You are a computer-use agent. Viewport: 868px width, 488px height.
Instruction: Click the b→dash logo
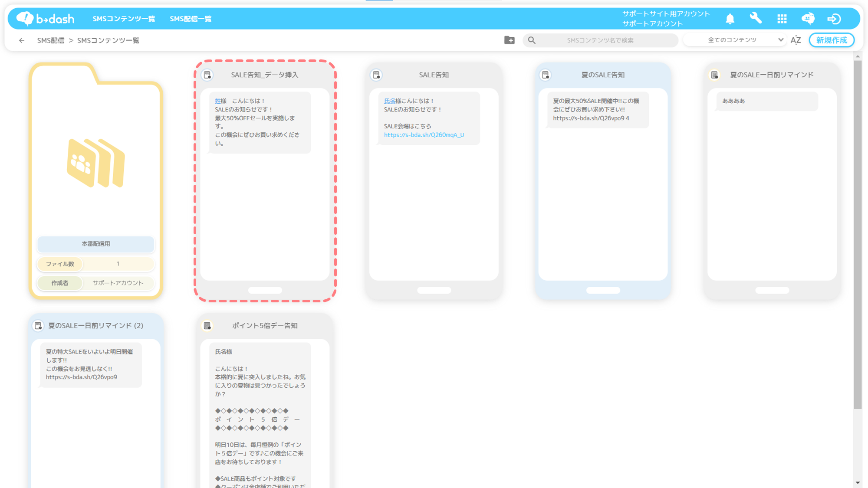click(x=45, y=19)
